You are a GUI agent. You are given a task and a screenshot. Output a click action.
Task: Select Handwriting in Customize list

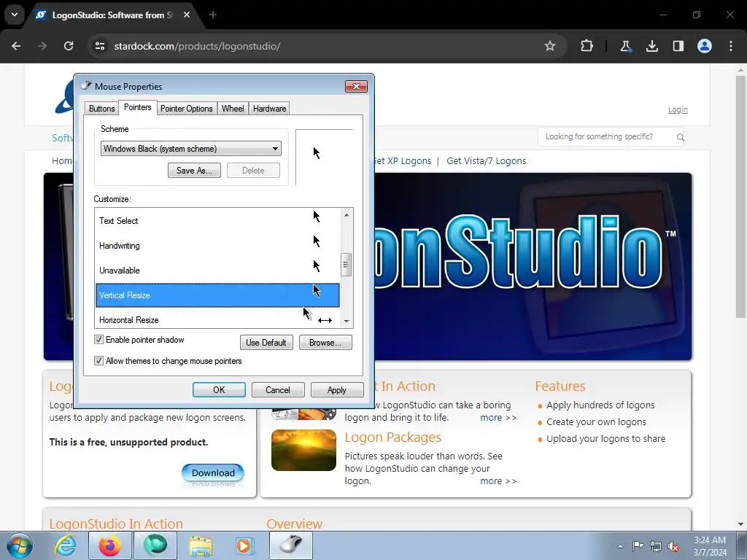(217, 246)
